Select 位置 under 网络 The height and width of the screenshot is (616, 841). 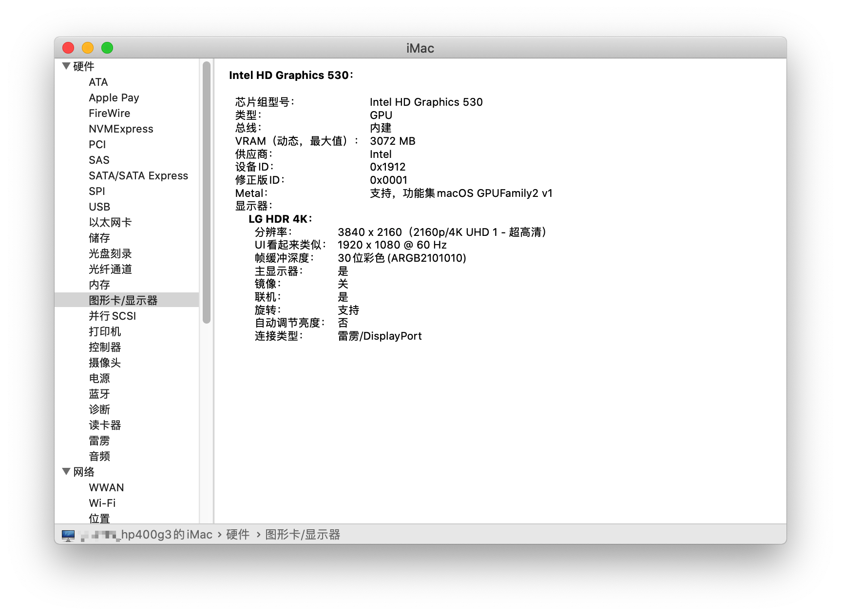99,518
